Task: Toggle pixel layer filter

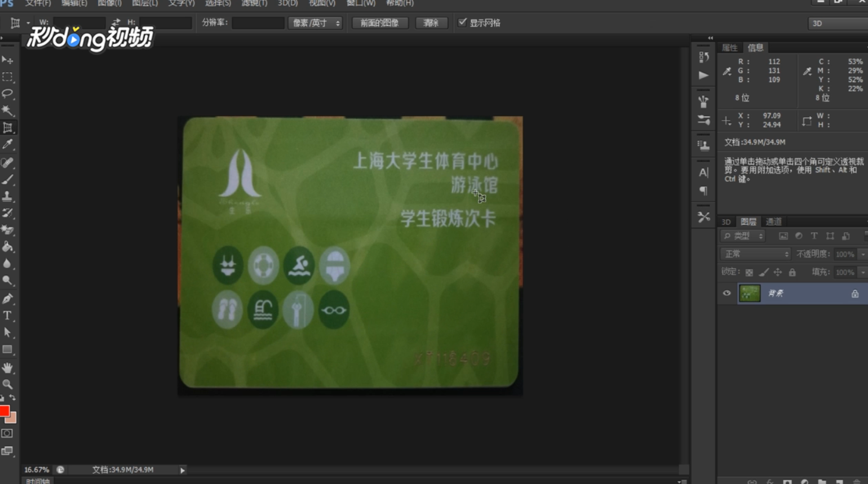Action: (783, 236)
